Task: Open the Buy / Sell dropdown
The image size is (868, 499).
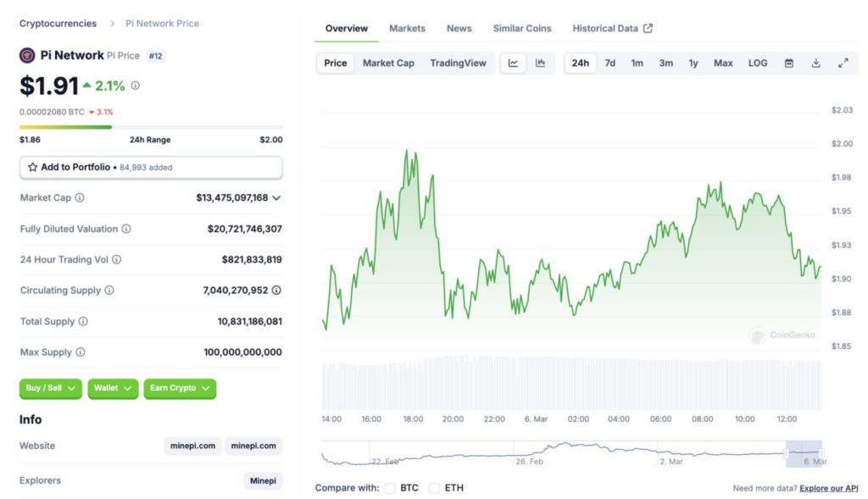Action: pyautogui.click(x=51, y=389)
